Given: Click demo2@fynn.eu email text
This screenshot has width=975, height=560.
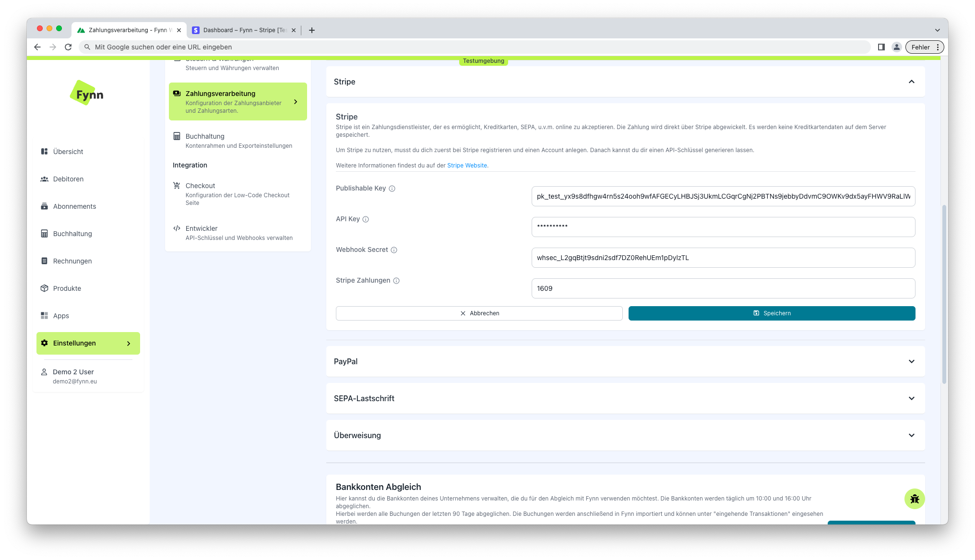Looking at the screenshot, I should [75, 381].
